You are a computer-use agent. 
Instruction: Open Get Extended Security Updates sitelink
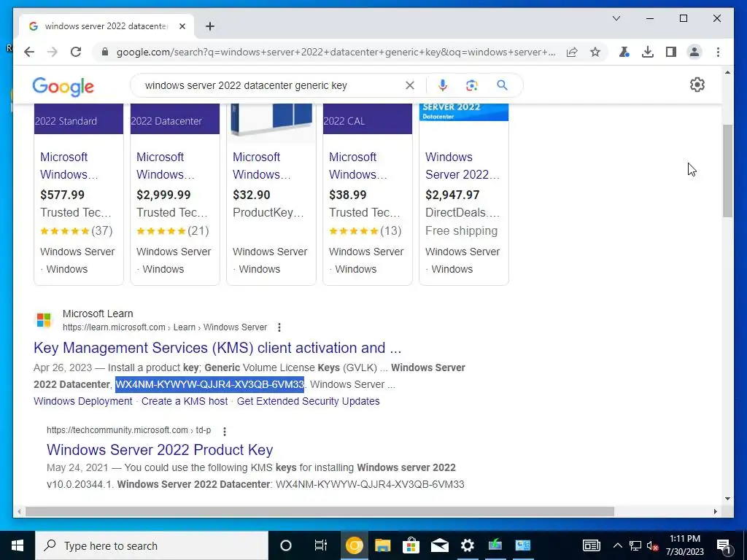[x=309, y=401]
